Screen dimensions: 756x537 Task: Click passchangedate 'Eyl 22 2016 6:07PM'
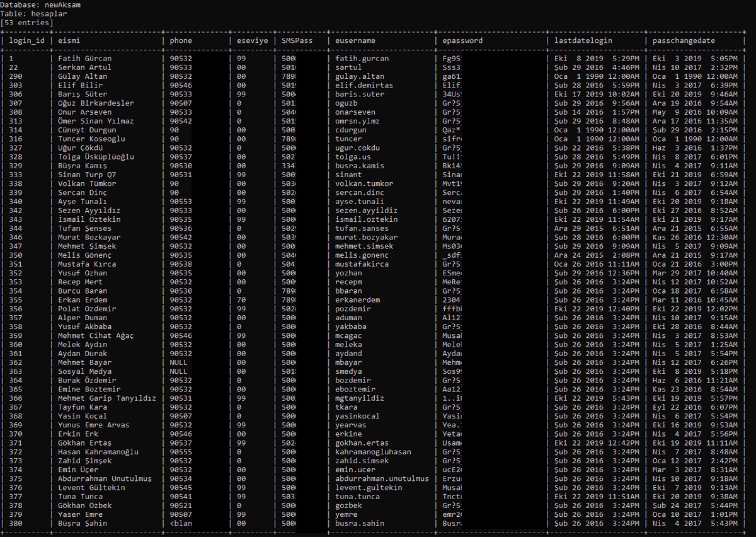coord(696,407)
